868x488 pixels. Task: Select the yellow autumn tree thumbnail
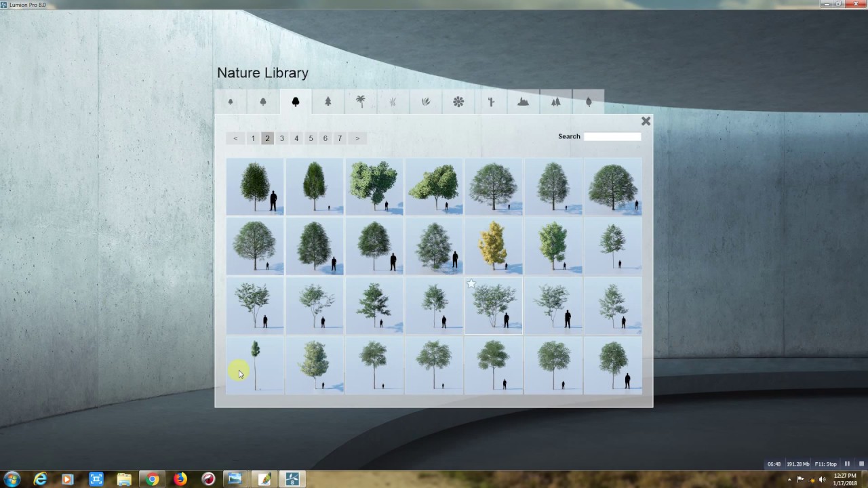pos(494,247)
